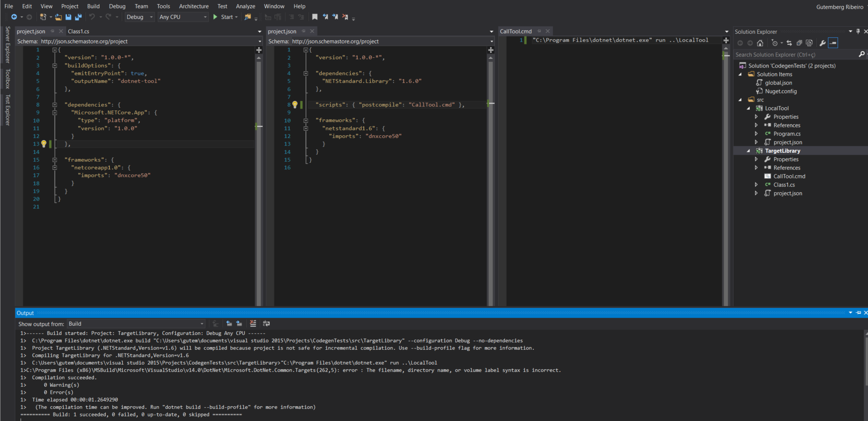Viewport: 868px width, 421px height.
Task: Click the Start debugging button
Action: [x=223, y=17]
